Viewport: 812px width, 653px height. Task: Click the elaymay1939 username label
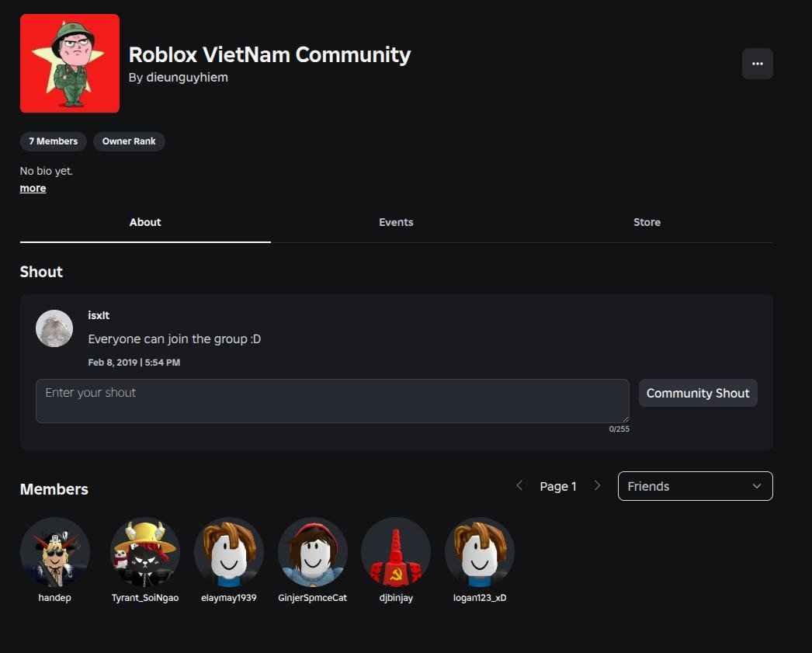point(229,598)
